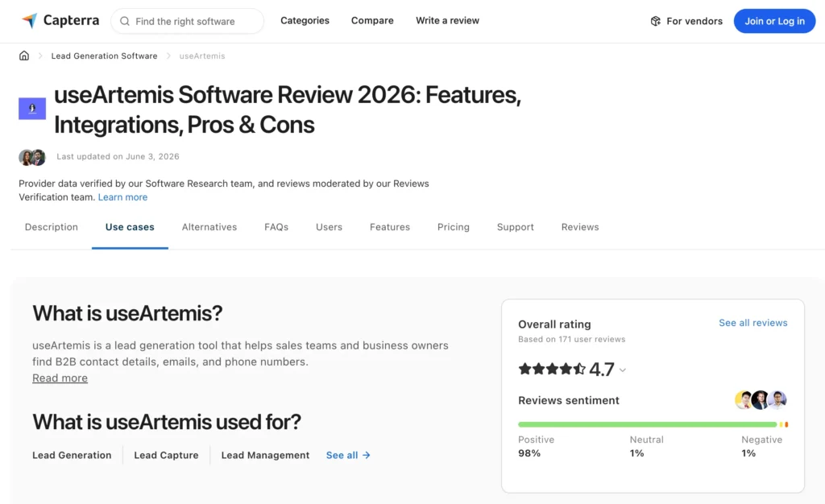Open the Categories menu
825x504 pixels.
[x=305, y=20]
